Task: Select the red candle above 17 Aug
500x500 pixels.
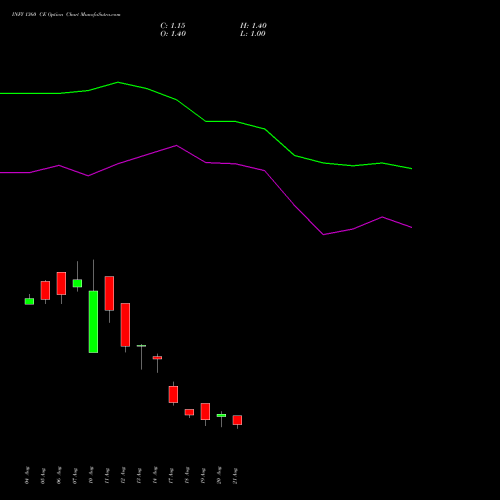Action: tap(173, 394)
